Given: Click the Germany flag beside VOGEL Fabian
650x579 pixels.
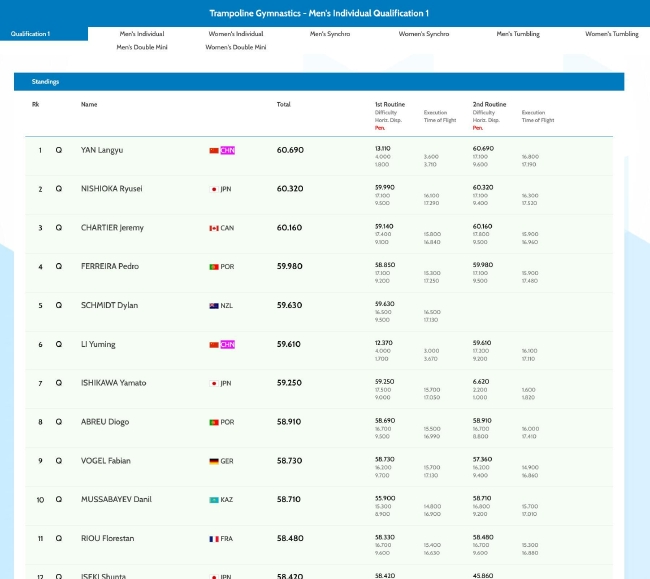Looking at the screenshot, I should coord(214,461).
